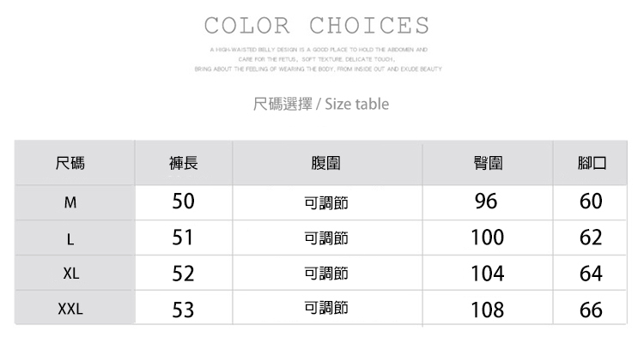Screen dimensions: 644x349
Task: Pick the XL size row label
Action: click(70, 274)
